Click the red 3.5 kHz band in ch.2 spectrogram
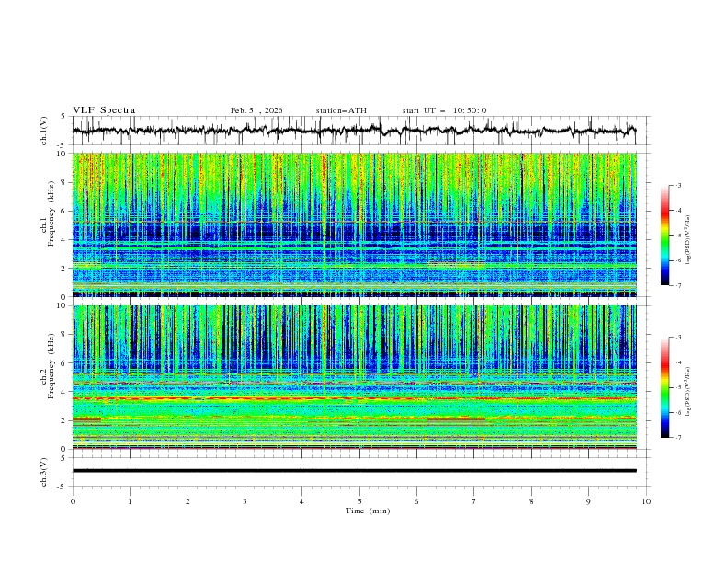Viewport: 728px width, 563px height. tap(355, 398)
